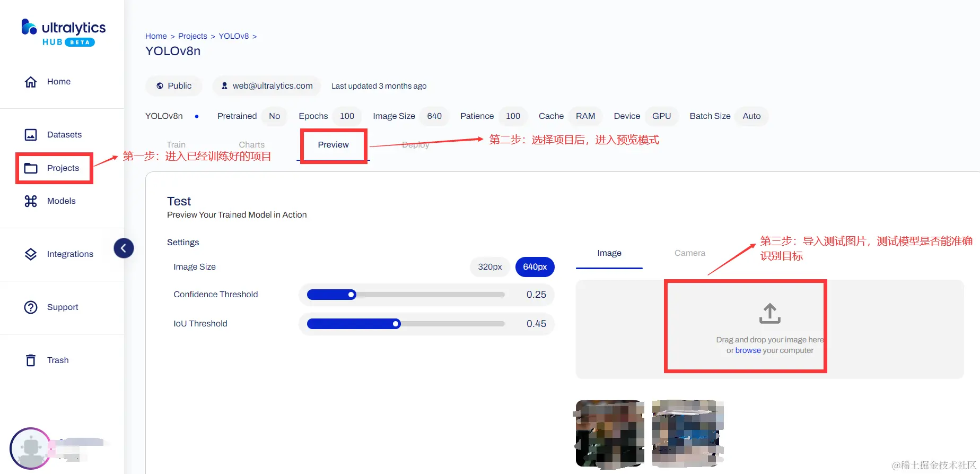980x474 pixels.
Task: Open Datasets from the sidebar
Action: [x=64, y=135]
